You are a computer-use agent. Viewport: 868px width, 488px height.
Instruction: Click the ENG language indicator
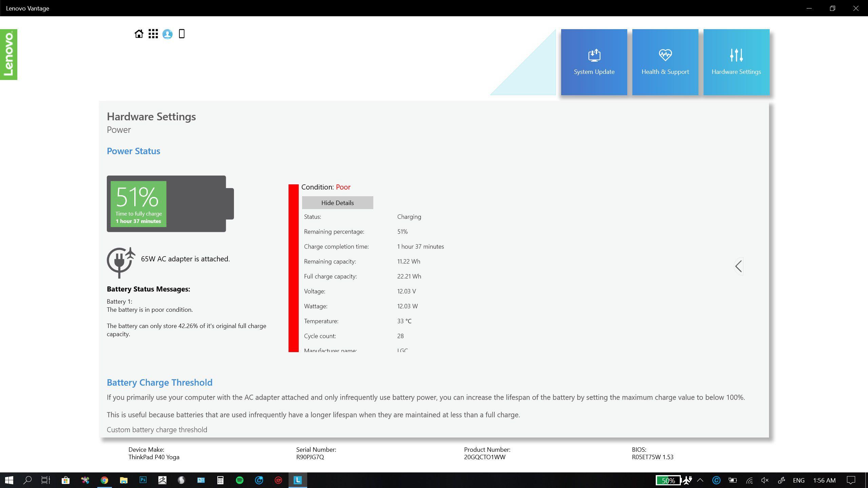[799, 480]
